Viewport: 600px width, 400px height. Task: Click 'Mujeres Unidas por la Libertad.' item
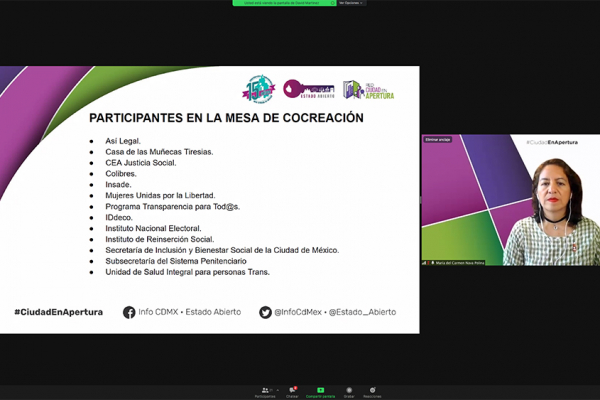pos(160,196)
